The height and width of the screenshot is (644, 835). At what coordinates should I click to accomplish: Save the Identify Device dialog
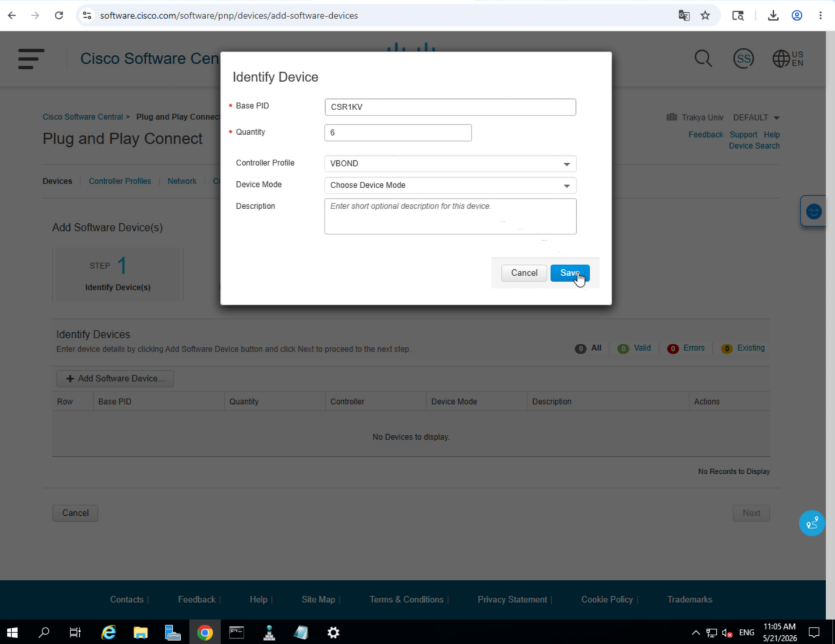pos(570,273)
